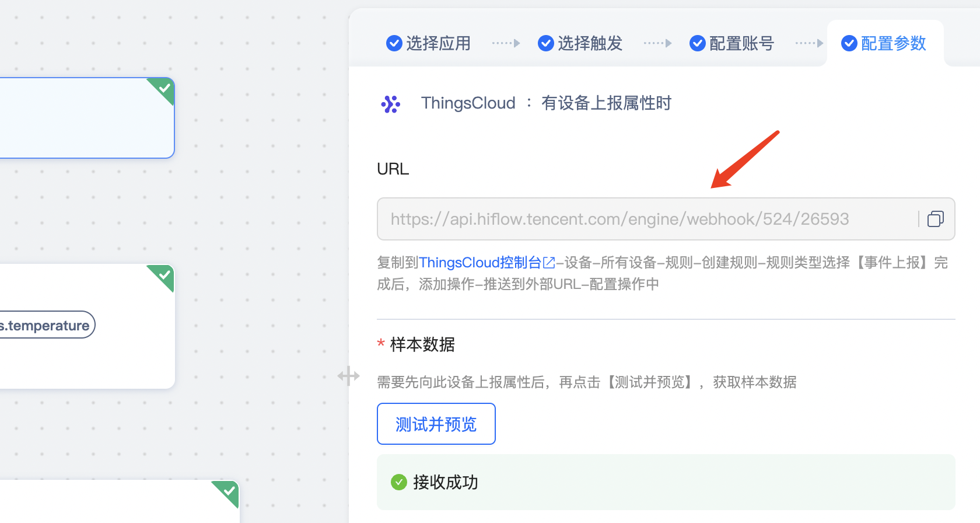
Task: Click the s.temperature variable tag
Action: 47,325
